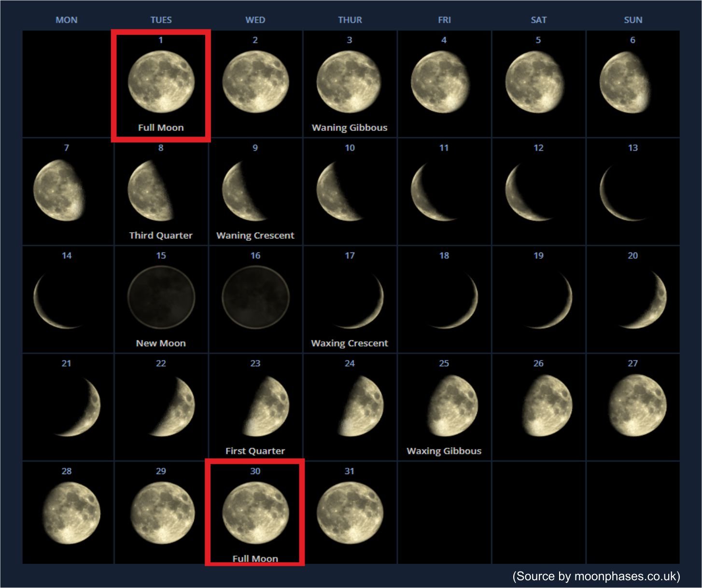Click the "New Moon" label
This screenshot has width=702, height=588.
click(x=161, y=343)
